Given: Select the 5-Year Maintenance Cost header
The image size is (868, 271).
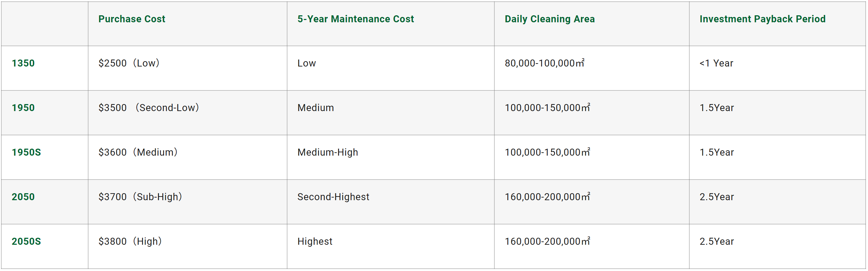Looking at the screenshot, I should point(356,19).
